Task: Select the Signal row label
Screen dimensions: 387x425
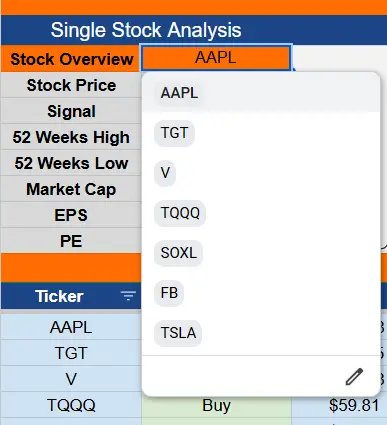Action: pyautogui.click(x=71, y=111)
